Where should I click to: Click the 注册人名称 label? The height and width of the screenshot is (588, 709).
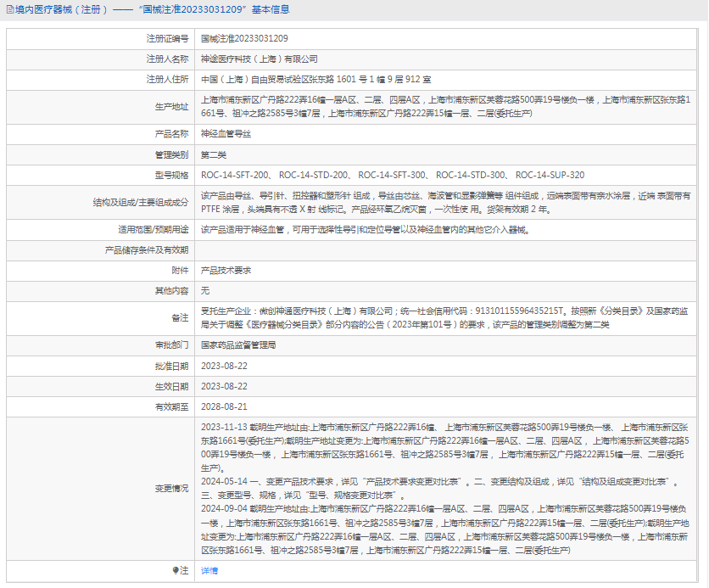[167, 59]
